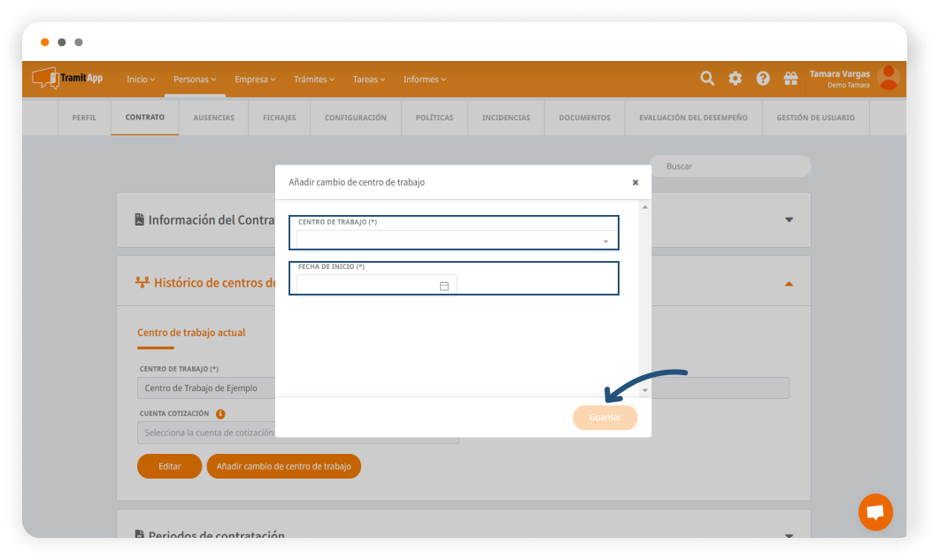Open the gift box icon
This screenshot has width=939, height=560.
790,79
